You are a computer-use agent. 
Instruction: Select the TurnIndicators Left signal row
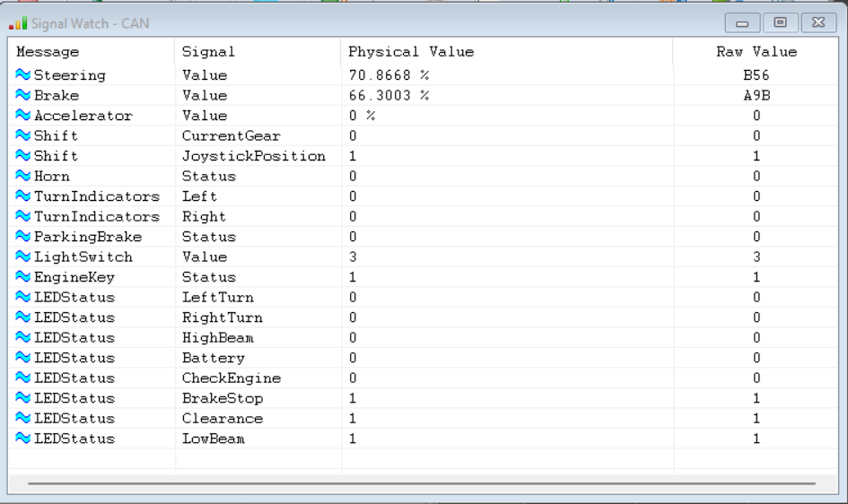pyautogui.click(x=199, y=196)
